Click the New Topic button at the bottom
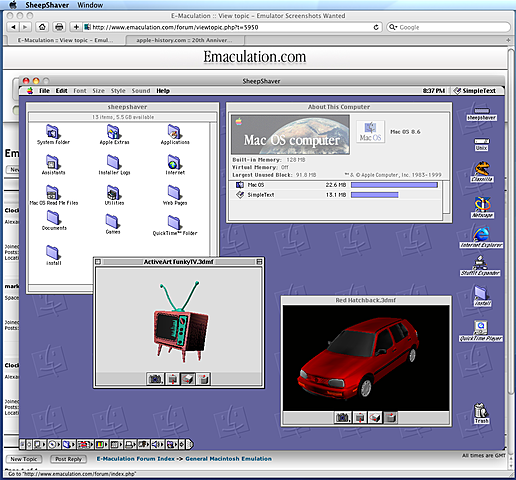This screenshot has width=516, height=480. pyautogui.click(x=24, y=459)
